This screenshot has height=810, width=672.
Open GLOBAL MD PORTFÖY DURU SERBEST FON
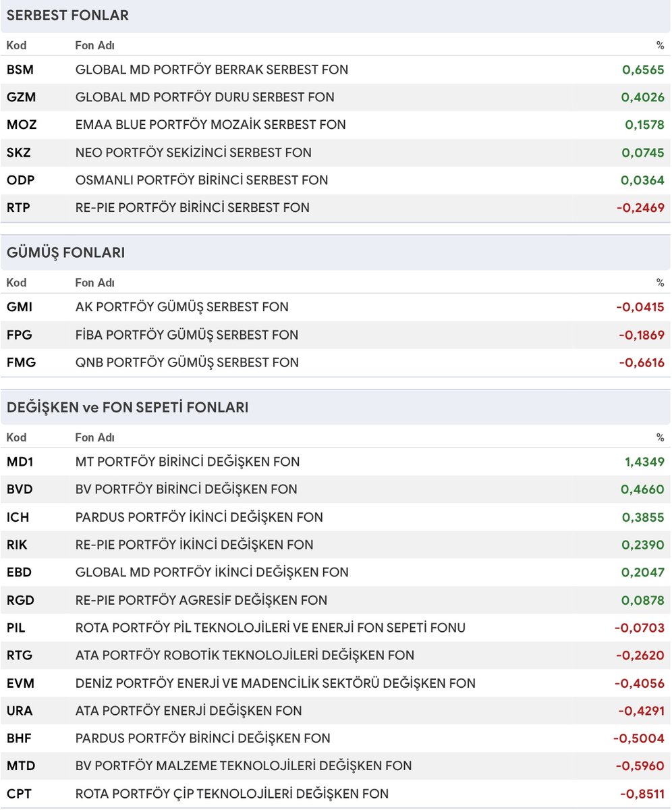[x=204, y=97]
